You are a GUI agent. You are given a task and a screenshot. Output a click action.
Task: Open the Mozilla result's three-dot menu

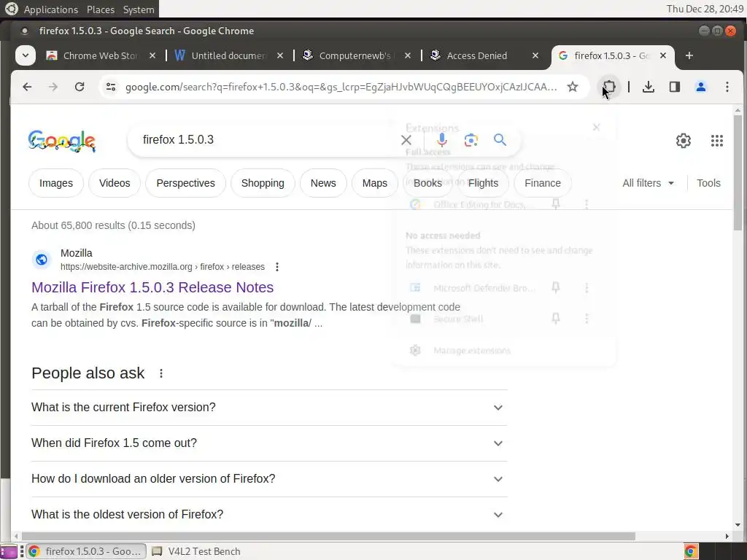pyautogui.click(x=277, y=267)
